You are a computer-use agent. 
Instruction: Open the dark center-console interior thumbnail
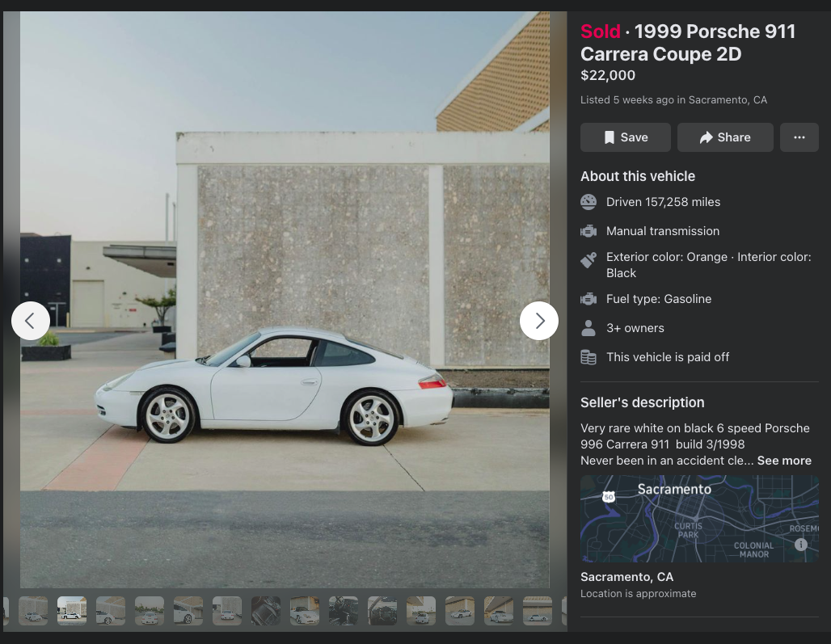click(266, 611)
